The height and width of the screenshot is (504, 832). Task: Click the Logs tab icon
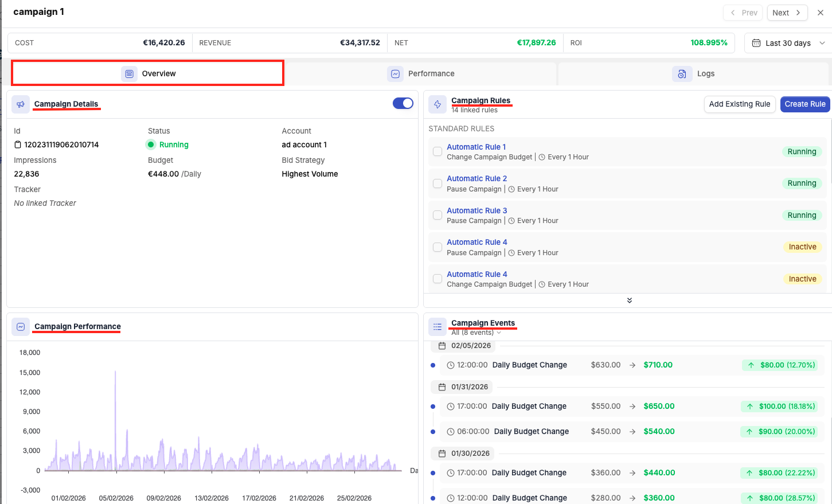tap(682, 74)
